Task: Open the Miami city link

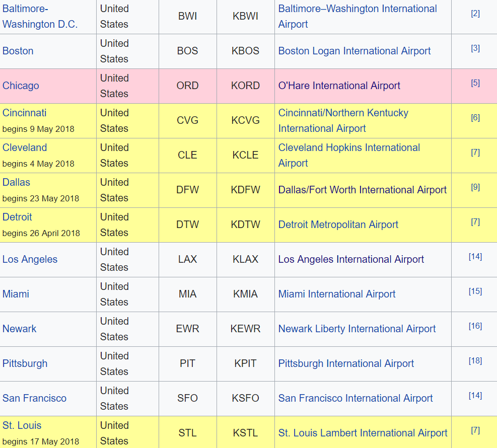Action: coord(16,294)
